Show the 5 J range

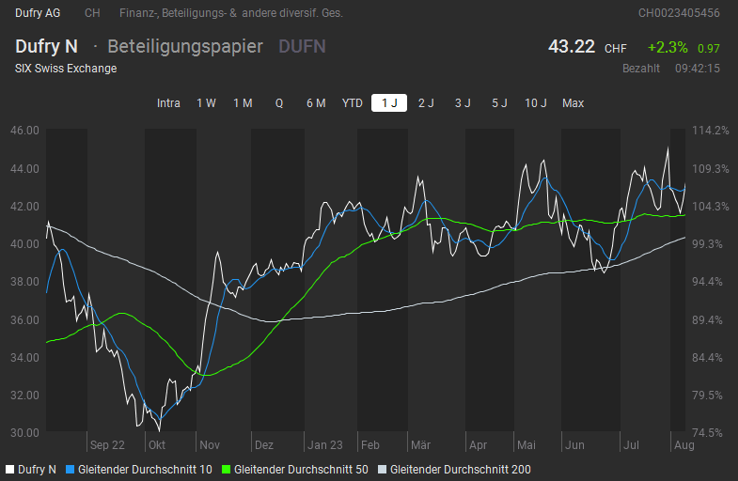click(x=499, y=103)
